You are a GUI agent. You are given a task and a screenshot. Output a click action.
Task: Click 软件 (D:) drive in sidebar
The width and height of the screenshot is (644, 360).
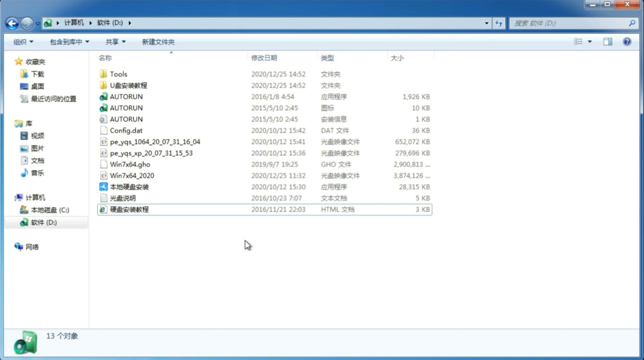click(x=44, y=222)
